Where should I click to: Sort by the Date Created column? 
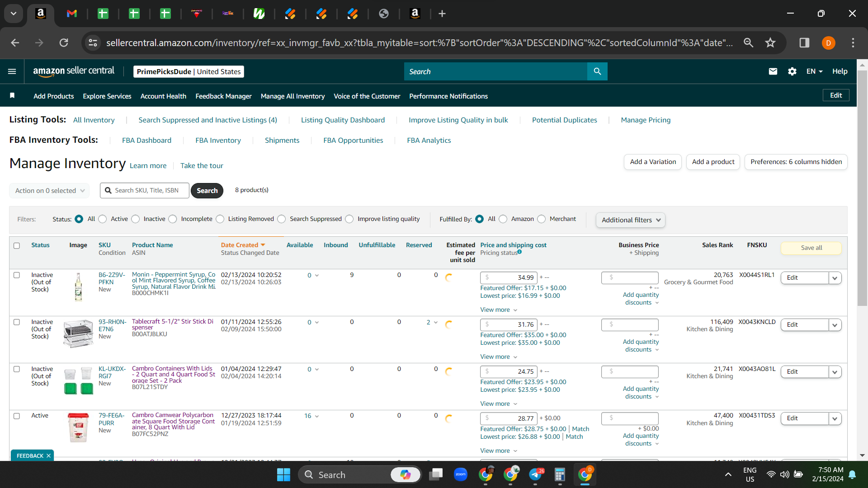point(243,245)
